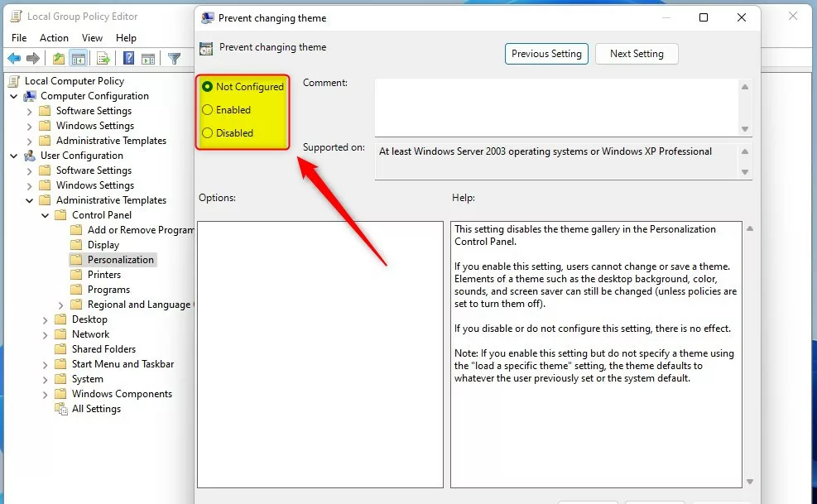Viewport: 817px width, 504px height.
Task: Click the All Settings icon in tree
Action: click(x=61, y=409)
